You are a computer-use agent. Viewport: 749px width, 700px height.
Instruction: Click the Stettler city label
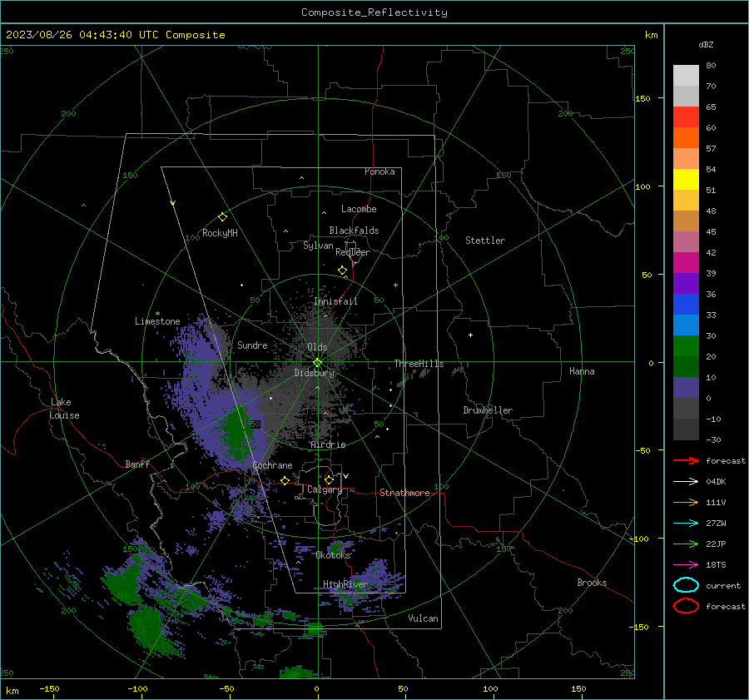[485, 241]
